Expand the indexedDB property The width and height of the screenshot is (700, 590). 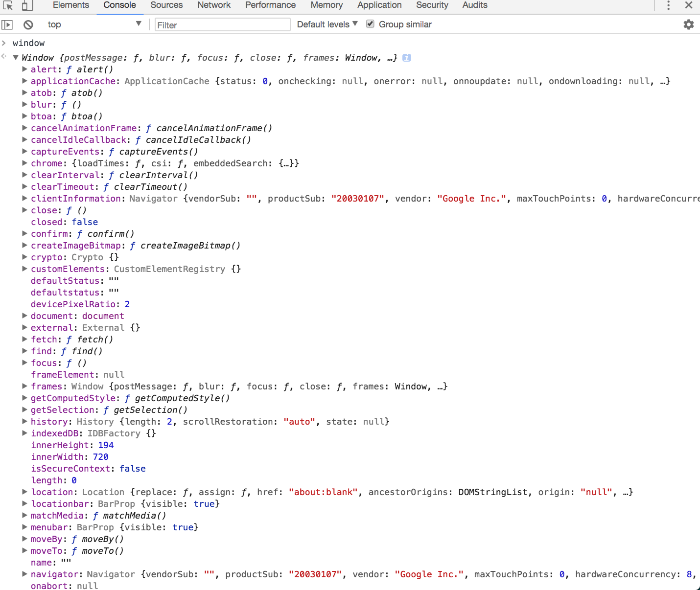coord(24,433)
